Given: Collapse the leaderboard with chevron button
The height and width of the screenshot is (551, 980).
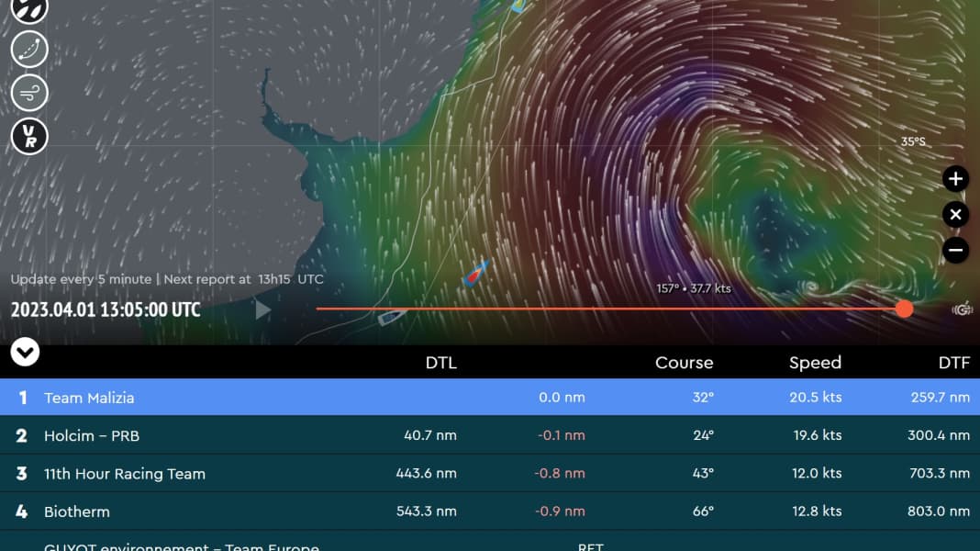Looking at the screenshot, I should pyautogui.click(x=25, y=352).
